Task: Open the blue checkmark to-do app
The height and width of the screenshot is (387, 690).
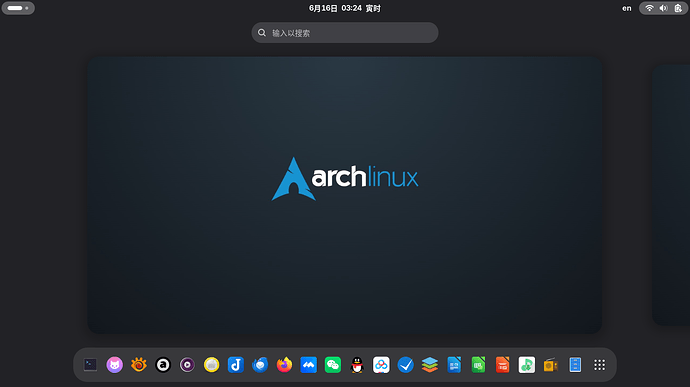Action: [x=405, y=365]
